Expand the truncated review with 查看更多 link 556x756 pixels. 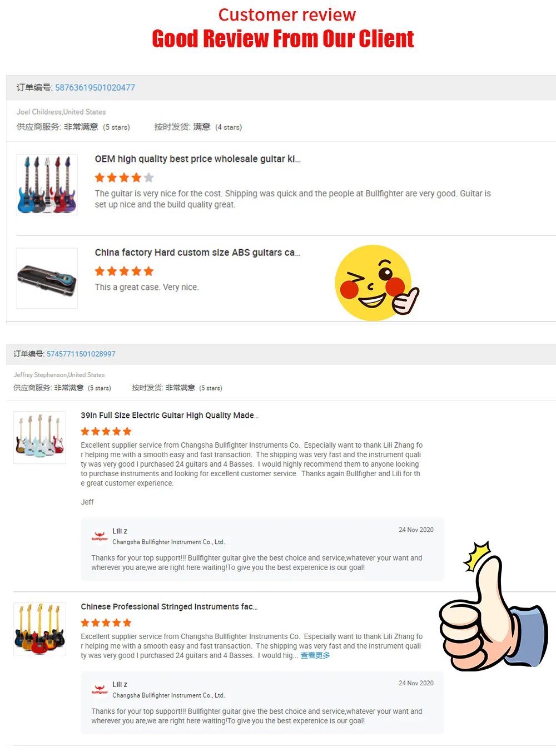coord(315,655)
